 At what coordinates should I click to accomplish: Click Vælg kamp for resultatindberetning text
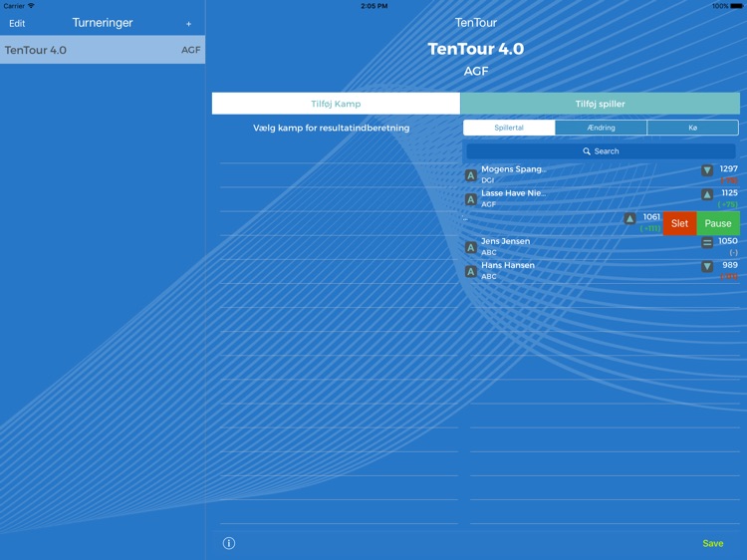pos(331,128)
